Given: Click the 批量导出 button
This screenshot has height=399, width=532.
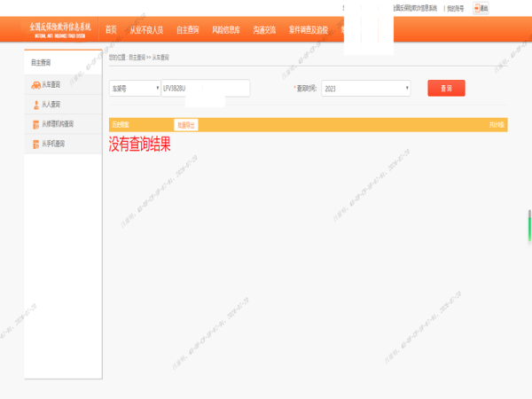Looking at the screenshot, I should click(186, 125).
